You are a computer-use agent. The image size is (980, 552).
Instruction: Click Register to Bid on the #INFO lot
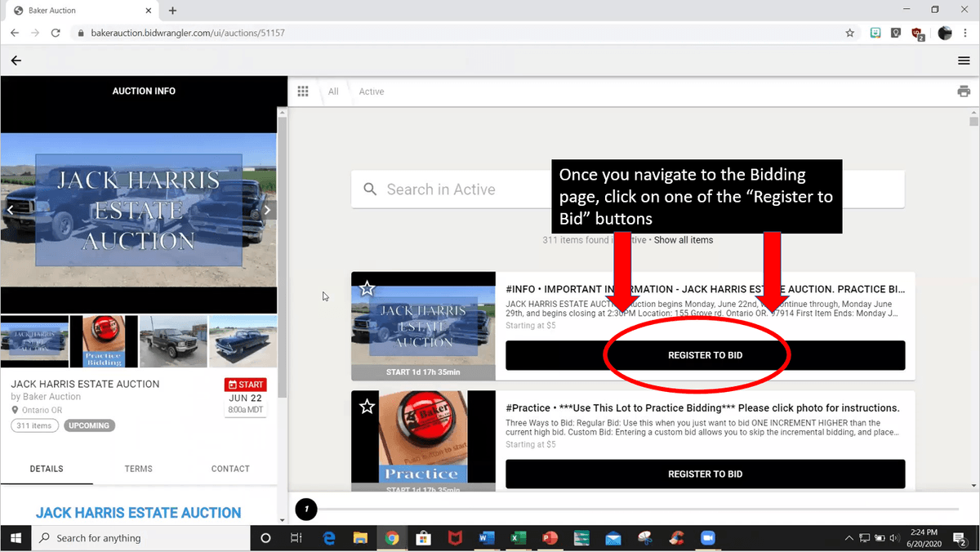tap(705, 355)
